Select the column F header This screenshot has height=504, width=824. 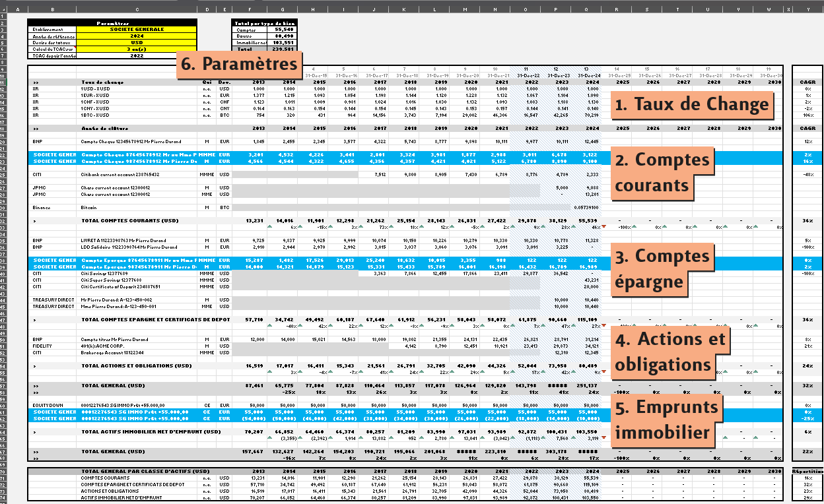[249, 9]
